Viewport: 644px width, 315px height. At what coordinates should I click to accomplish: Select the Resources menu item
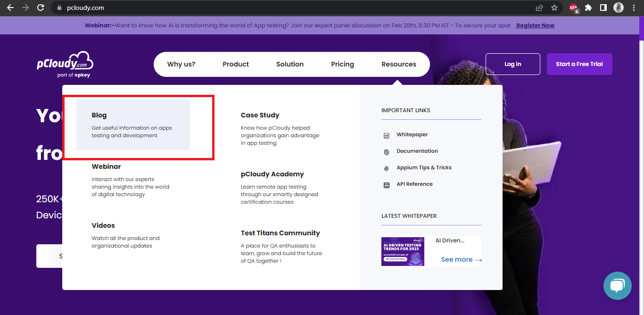click(398, 64)
